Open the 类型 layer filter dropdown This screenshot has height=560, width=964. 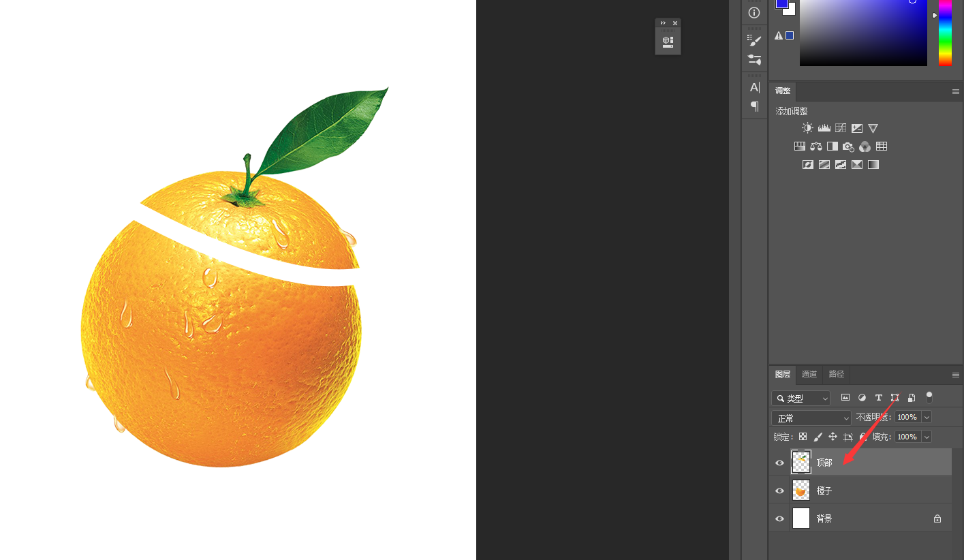pyautogui.click(x=801, y=399)
